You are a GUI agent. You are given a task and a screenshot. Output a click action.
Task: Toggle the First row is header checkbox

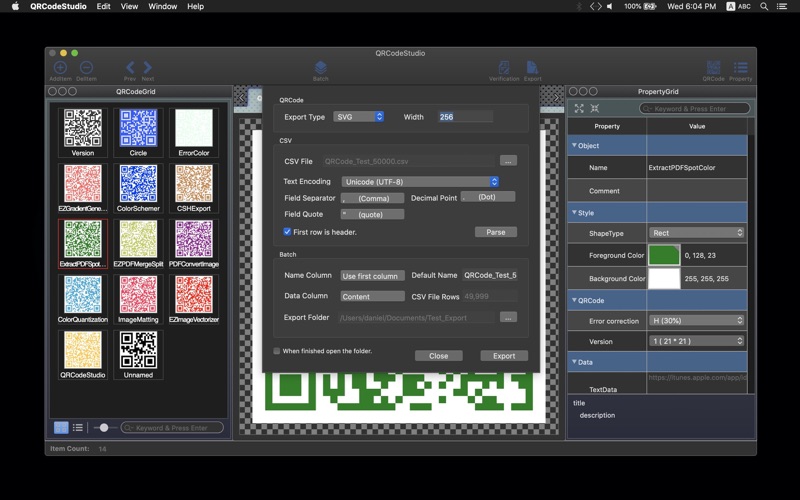287,232
